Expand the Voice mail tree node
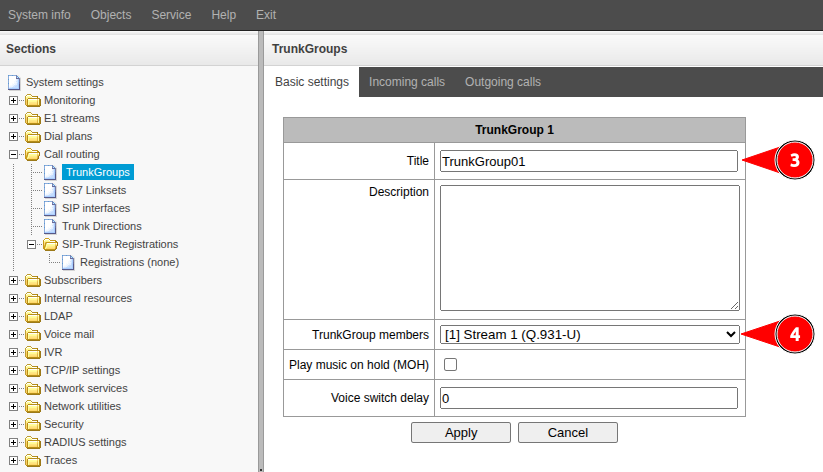 point(14,334)
